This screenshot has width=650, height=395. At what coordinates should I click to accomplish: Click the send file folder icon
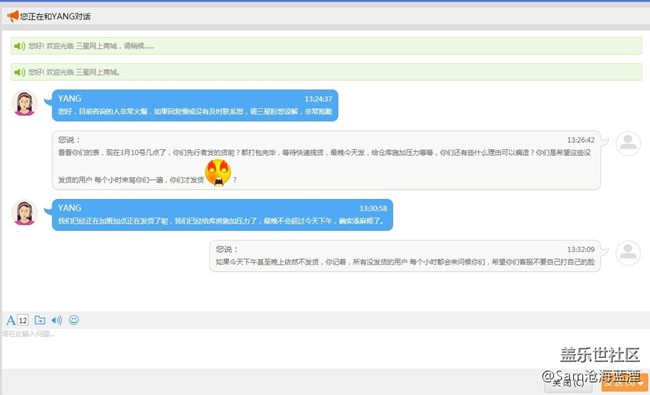(40, 320)
